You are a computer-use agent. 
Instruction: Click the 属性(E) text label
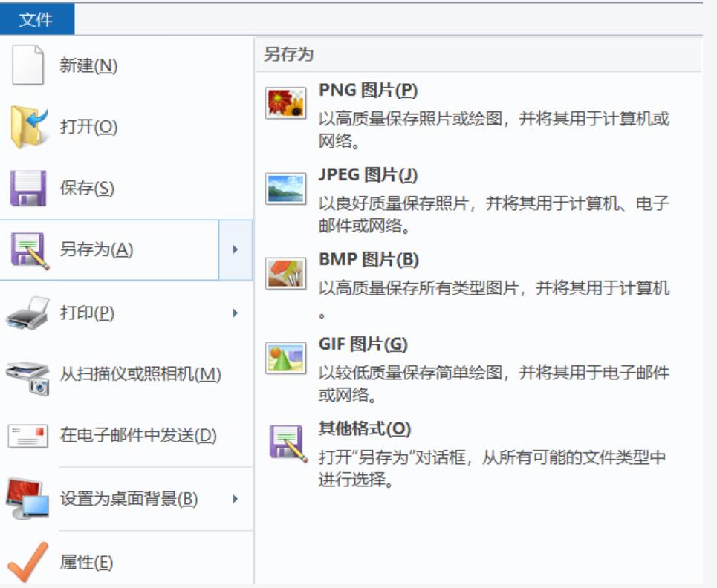coord(86,563)
